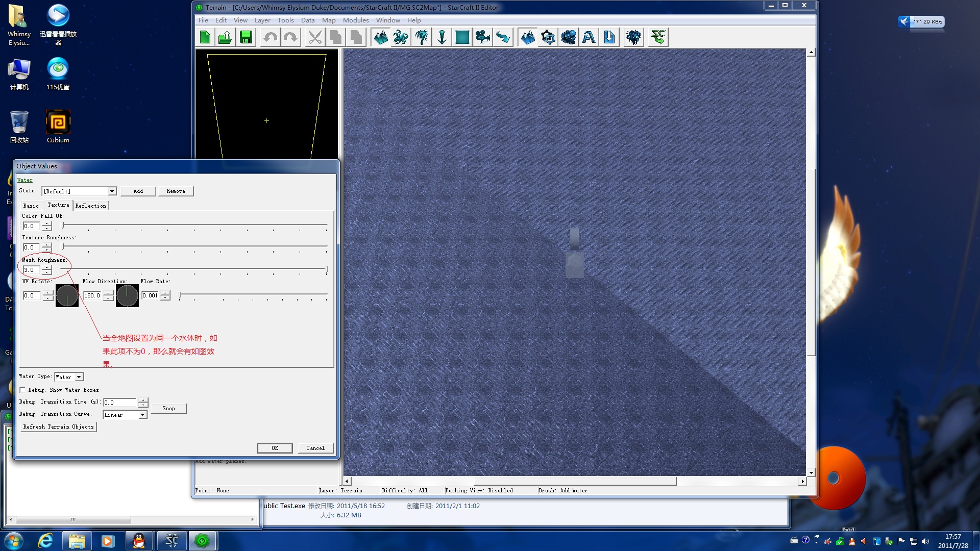Click the Flow Direction angle dial
The height and width of the screenshot is (551, 980).
127,295
